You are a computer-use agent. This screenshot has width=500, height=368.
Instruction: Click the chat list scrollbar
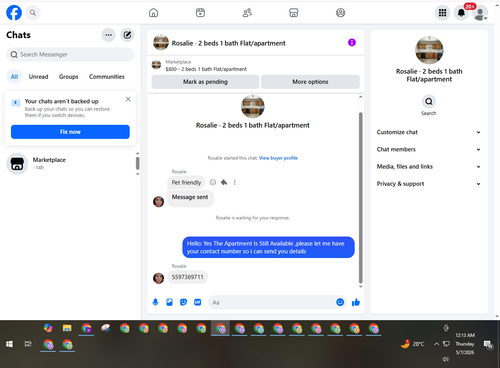[137, 163]
